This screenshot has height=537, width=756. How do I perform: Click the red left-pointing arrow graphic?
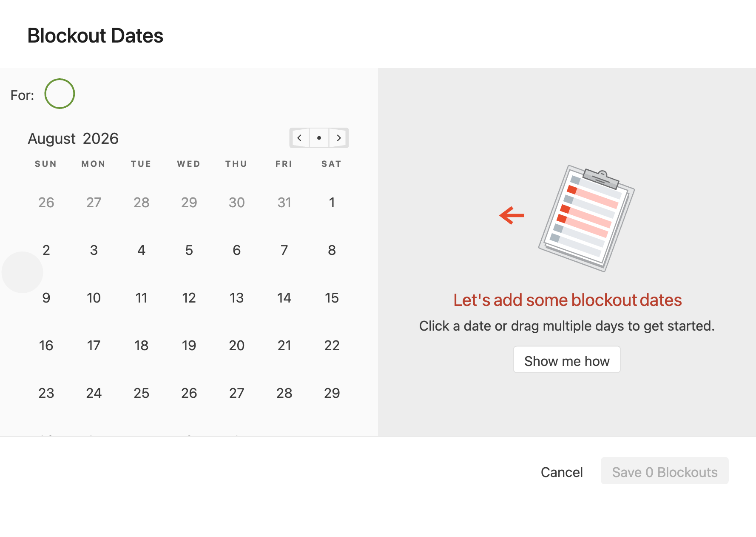pyautogui.click(x=512, y=215)
